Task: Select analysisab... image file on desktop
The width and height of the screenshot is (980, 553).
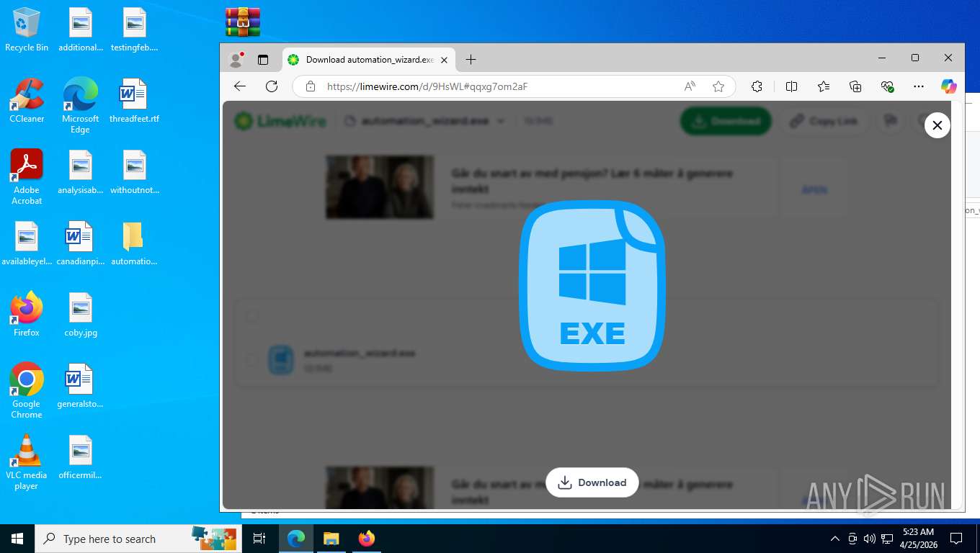Action: (x=80, y=172)
